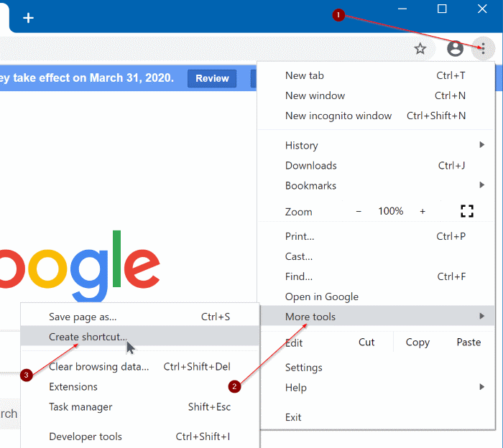Screen dimensions: 503x448
Task: Open the More tools submenu item
Action: (x=377, y=317)
